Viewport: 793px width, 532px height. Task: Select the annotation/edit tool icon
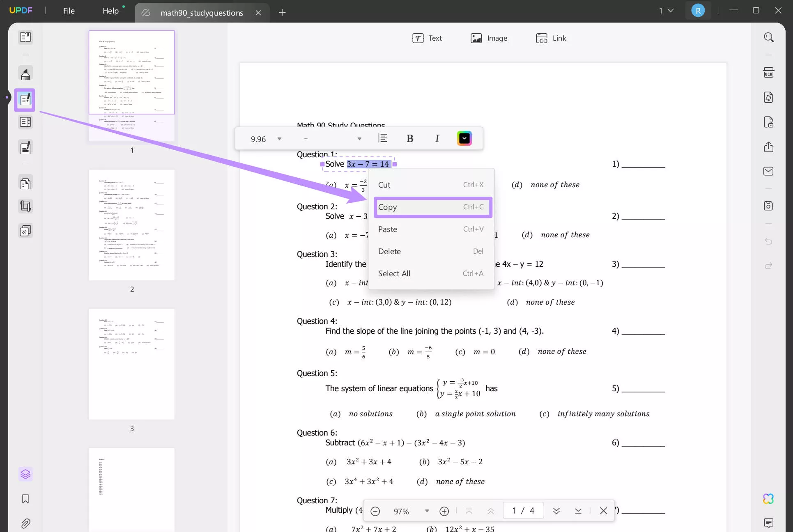pyautogui.click(x=25, y=99)
